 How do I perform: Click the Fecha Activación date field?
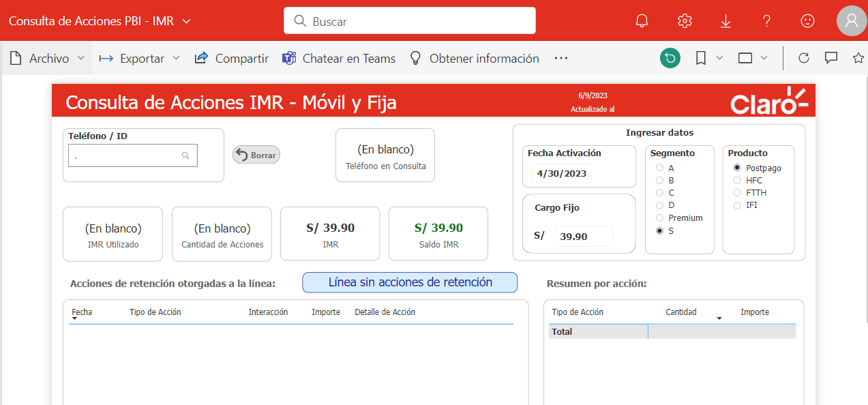click(562, 173)
